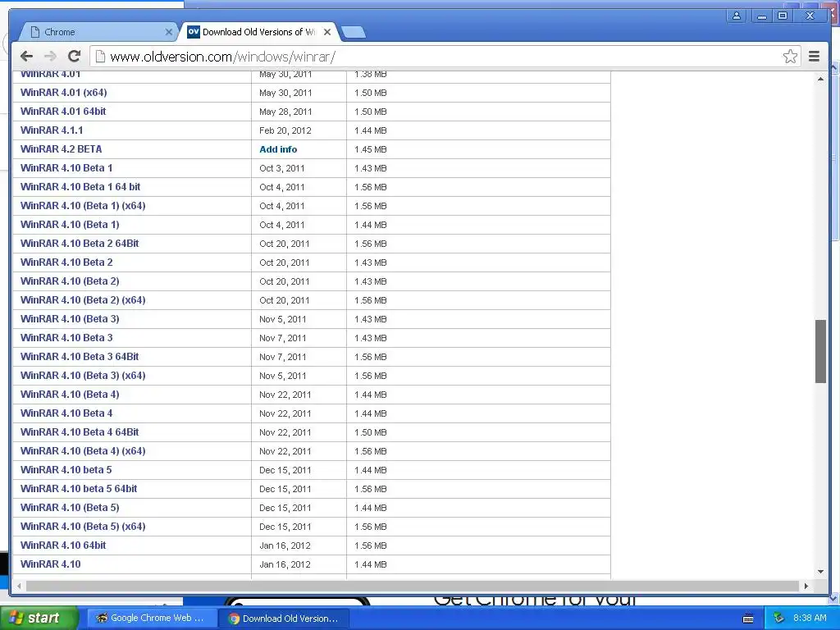Open the final WinRAR 4.10 link
The width and height of the screenshot is (840, 630).
[x=50, y=564]
